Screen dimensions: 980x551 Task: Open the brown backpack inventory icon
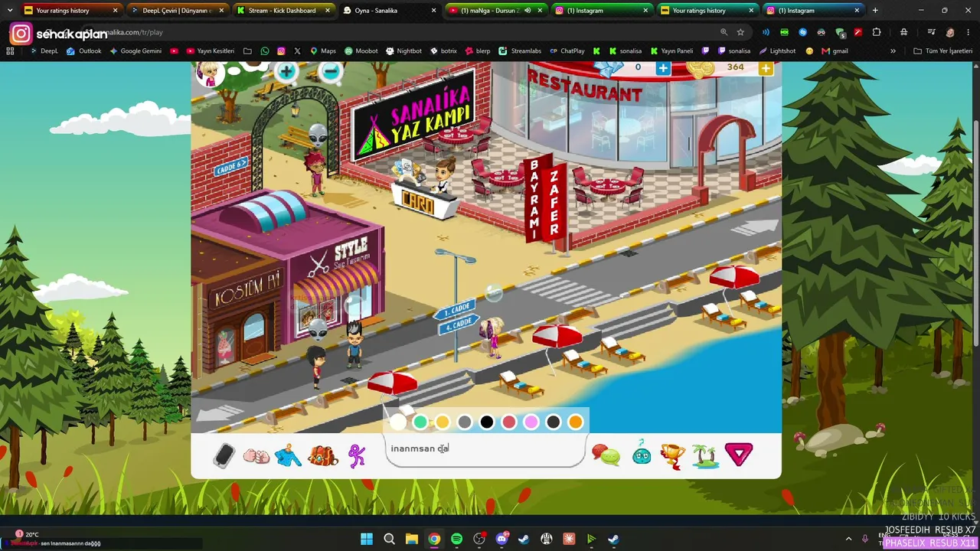pyautogui.click(x=323, y=456)
